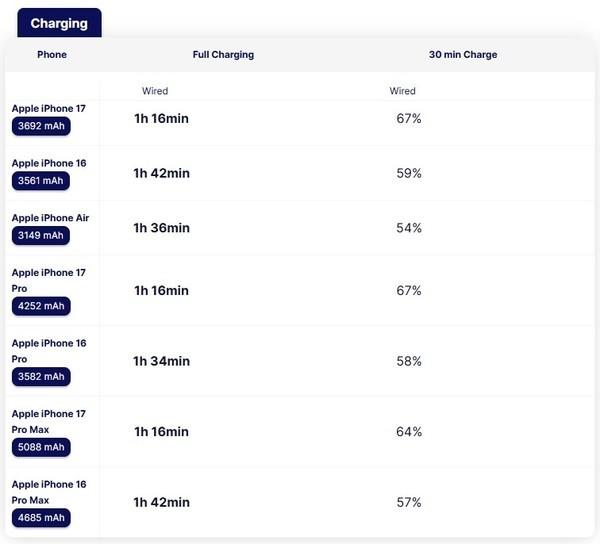600x544 pixels.
Task: Select the Apple iPhone 17 link
Action: point(49,109)
